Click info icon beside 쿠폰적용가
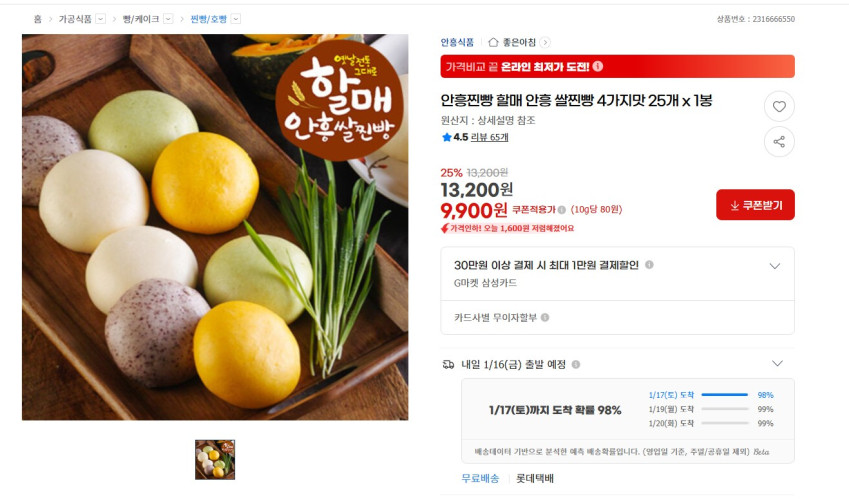849x499 pixels. 561,210
